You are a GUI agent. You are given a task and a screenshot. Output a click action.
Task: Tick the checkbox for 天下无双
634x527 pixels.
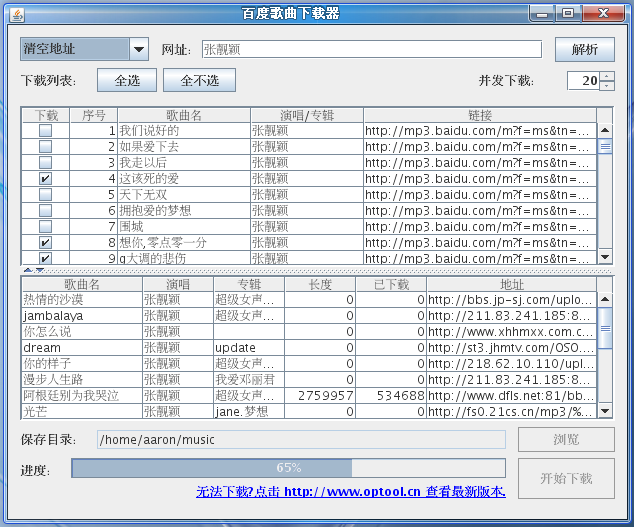(x=45, y=195)
